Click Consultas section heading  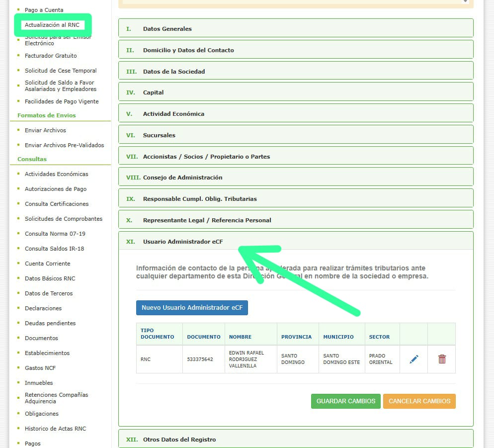click(32, 159)
